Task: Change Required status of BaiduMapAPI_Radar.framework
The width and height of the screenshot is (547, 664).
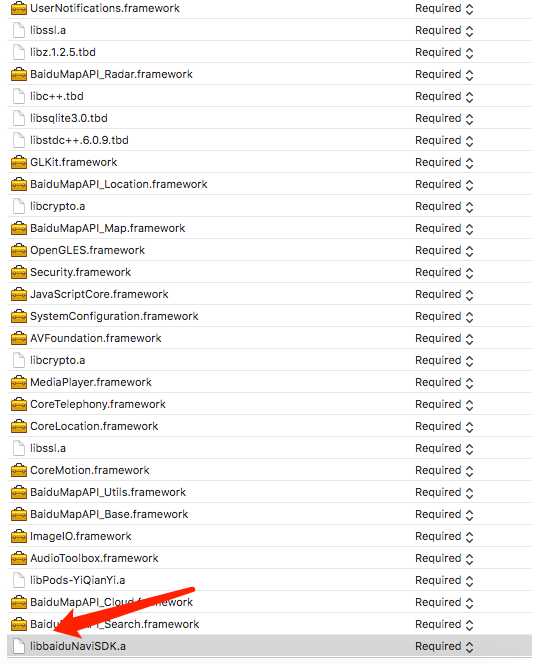Action: pos(444,75)
